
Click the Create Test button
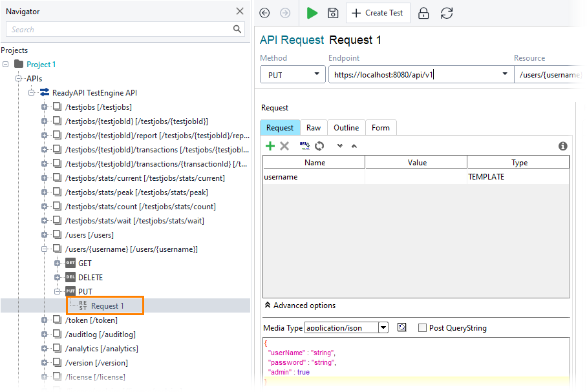tap(378, 13)
